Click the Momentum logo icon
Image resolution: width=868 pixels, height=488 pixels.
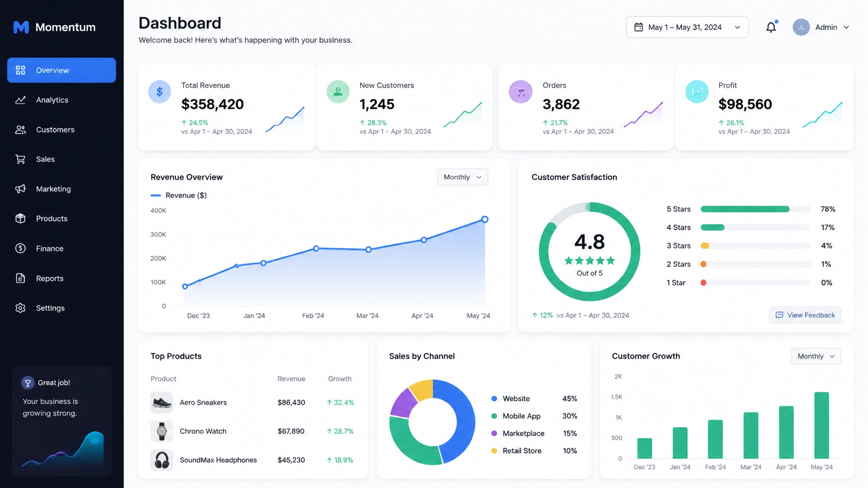tap(21, 27)
